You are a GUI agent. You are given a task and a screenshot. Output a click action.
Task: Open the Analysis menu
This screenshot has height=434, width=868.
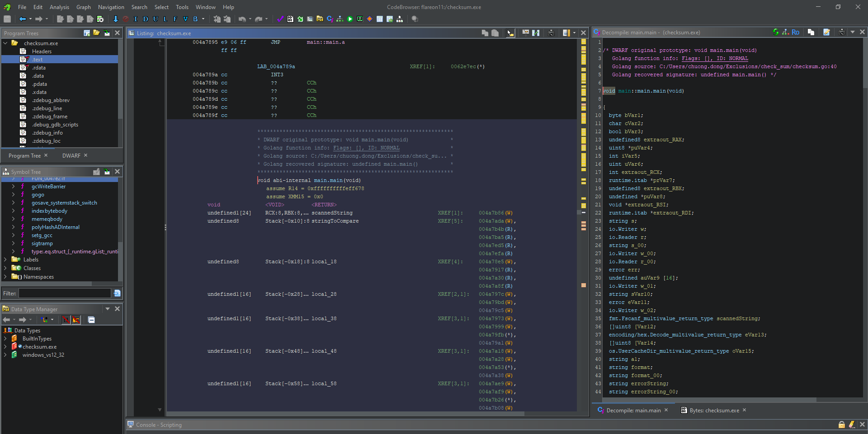[x=59, y=7]
